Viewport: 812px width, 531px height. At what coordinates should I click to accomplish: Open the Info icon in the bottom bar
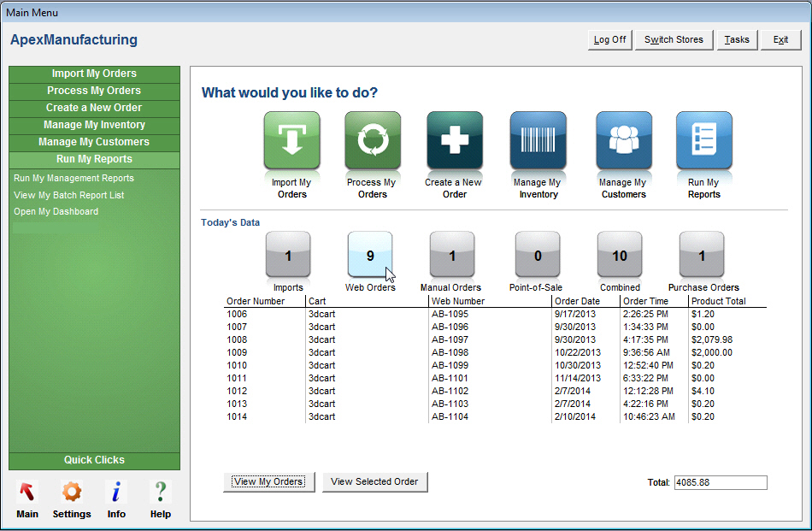pyautogui.click(x=116, y=493)
